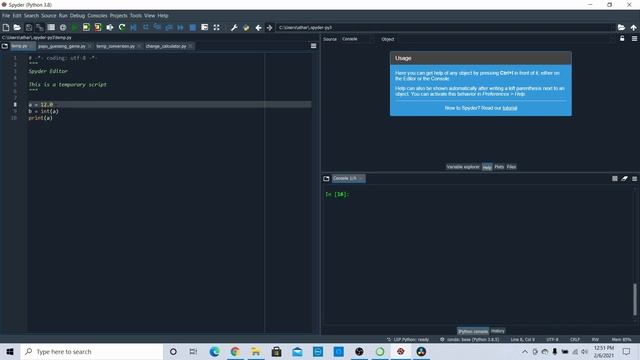Run cell and advance toolbar icon

coord(98,27)
